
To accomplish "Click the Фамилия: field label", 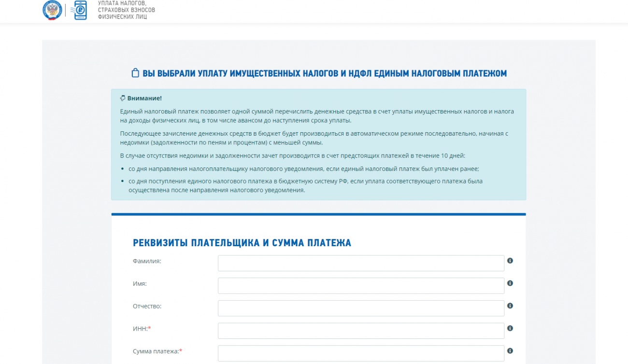I will 147,261.
